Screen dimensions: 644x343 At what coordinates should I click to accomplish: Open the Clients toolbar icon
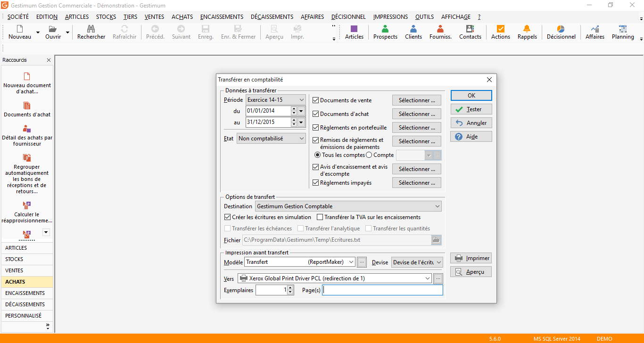coord(413,32)
